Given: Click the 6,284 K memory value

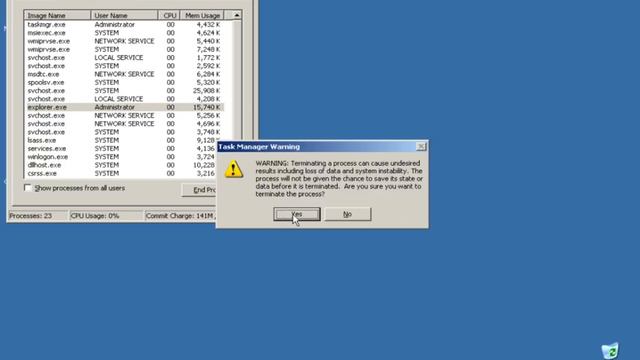Looking at the screenshot, I should [x=208, y=74].
